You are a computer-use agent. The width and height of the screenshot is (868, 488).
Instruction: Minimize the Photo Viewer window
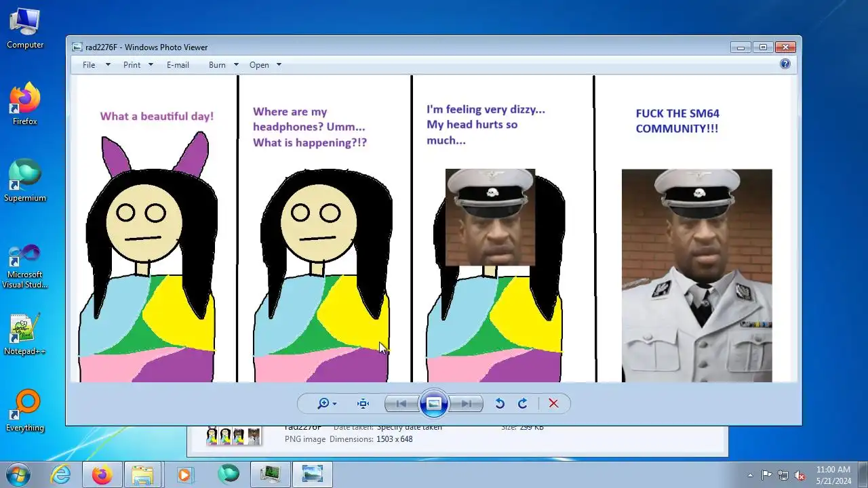click(x=741, y=47)
